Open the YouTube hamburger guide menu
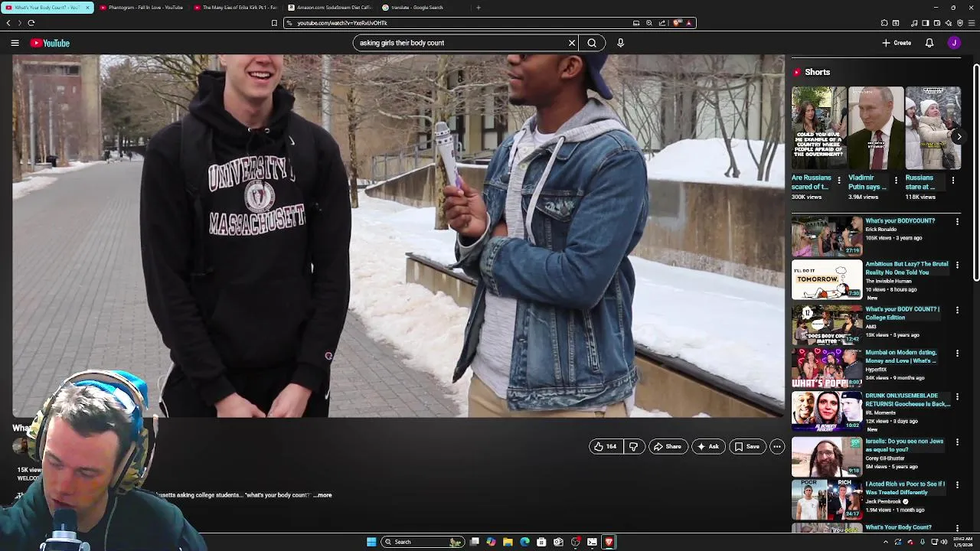The image size is (980, 551). click(15, 43)
